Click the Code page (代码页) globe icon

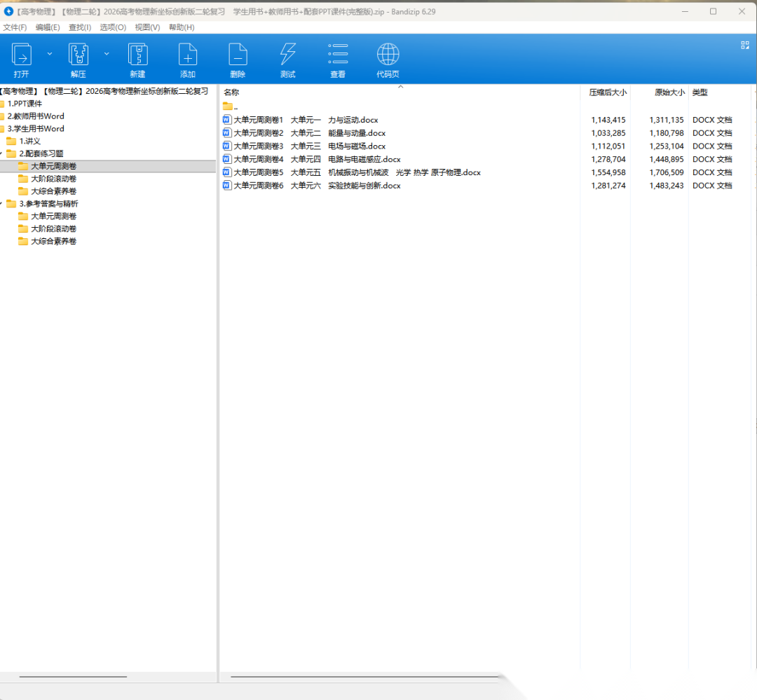tap(388, 55)
